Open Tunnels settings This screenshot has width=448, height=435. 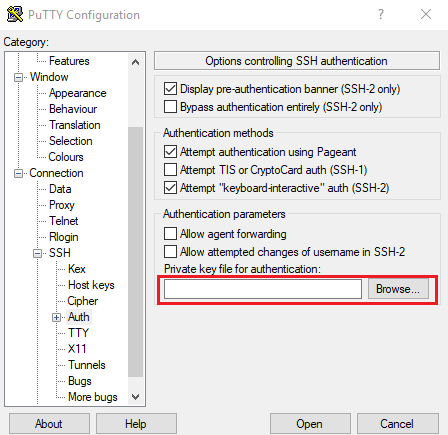(x=87, y=365)
